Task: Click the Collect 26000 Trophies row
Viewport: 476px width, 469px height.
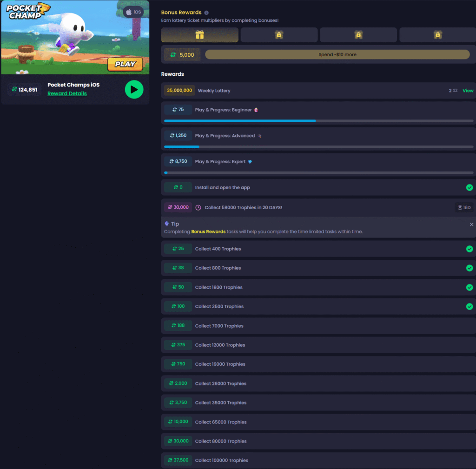Action: click(x=318, y=383)
